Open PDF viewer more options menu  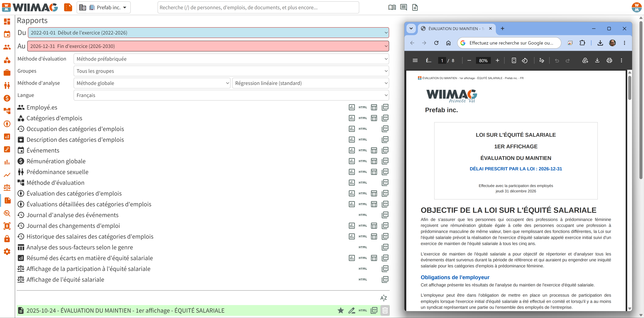tap(621, 60)
